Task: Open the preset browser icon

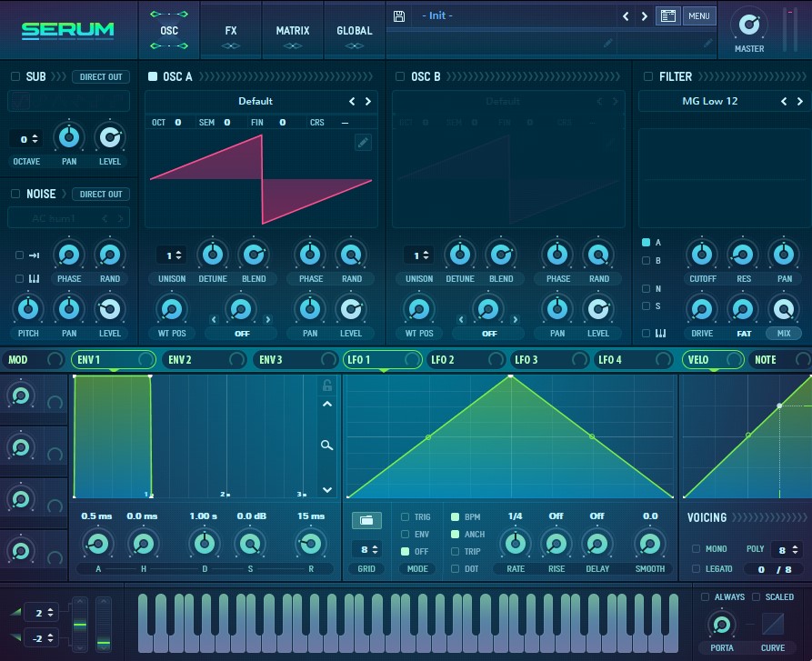Action: (x=668, y=16)
